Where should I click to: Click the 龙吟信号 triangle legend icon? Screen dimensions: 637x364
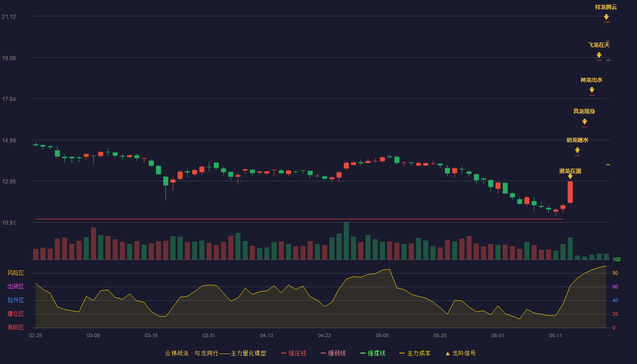[448, 354]
